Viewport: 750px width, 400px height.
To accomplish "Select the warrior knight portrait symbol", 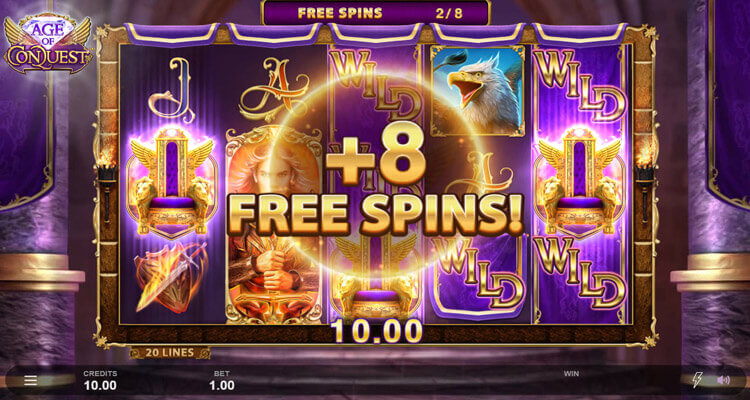I will point(274,225).
